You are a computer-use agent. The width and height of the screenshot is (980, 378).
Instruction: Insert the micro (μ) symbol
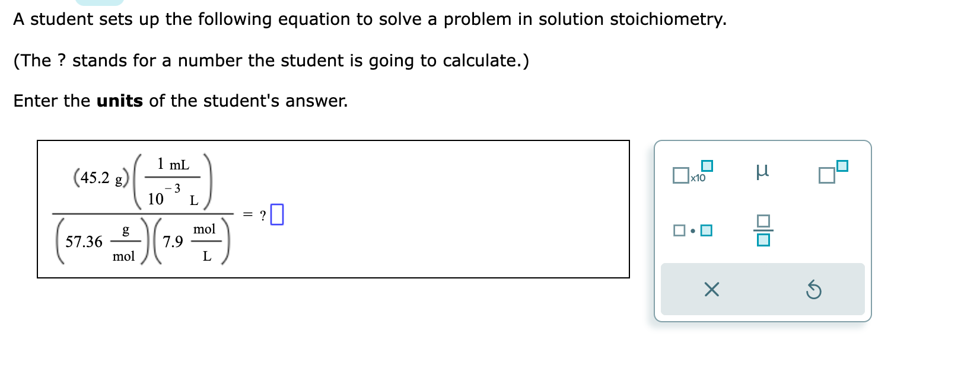[x=763, y=172]
